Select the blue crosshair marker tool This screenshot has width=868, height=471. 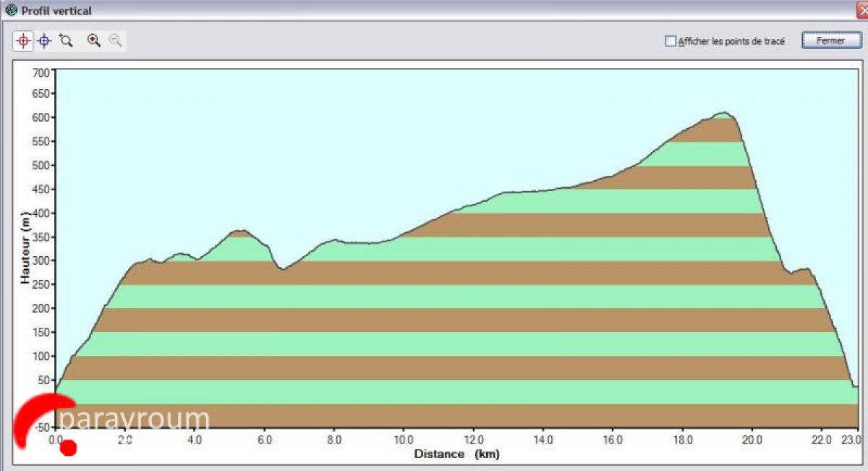44,41
